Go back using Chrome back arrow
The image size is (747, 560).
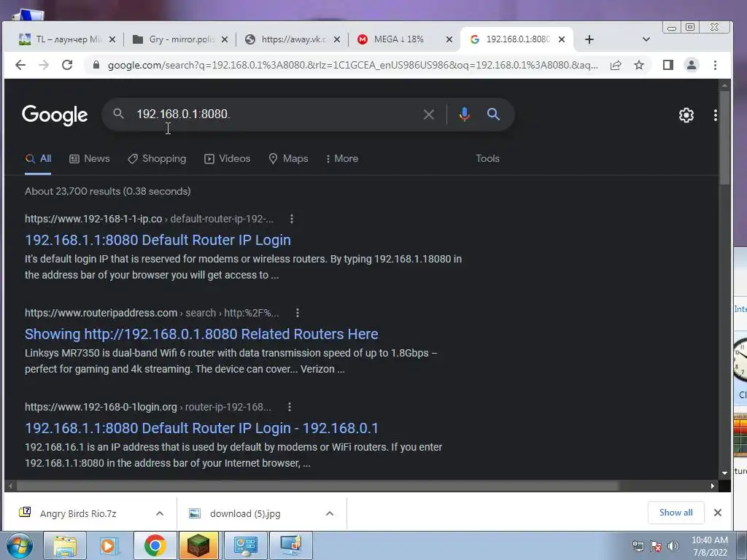(x=20, y=65)
